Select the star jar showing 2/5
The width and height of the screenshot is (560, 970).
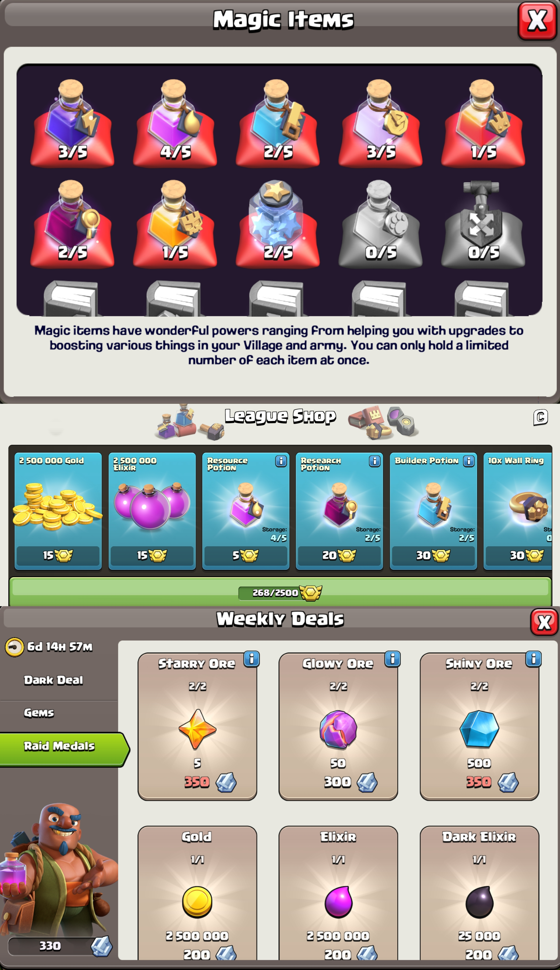[x=278, y=223]
